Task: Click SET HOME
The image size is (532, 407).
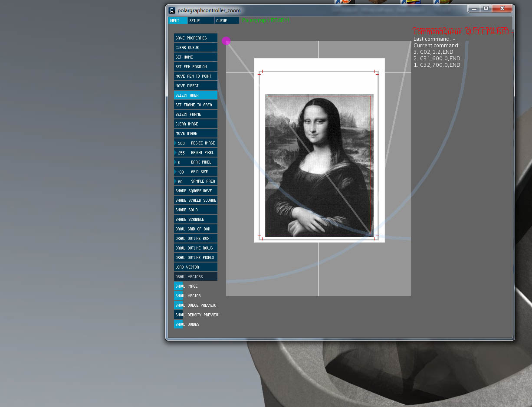Action: coord(195,57)
